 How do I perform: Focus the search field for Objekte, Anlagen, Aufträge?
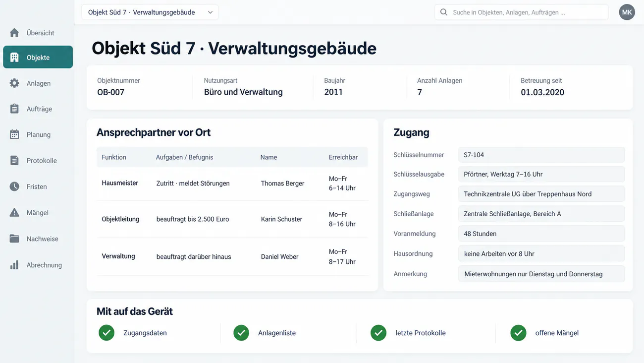(x=521, y=12)
